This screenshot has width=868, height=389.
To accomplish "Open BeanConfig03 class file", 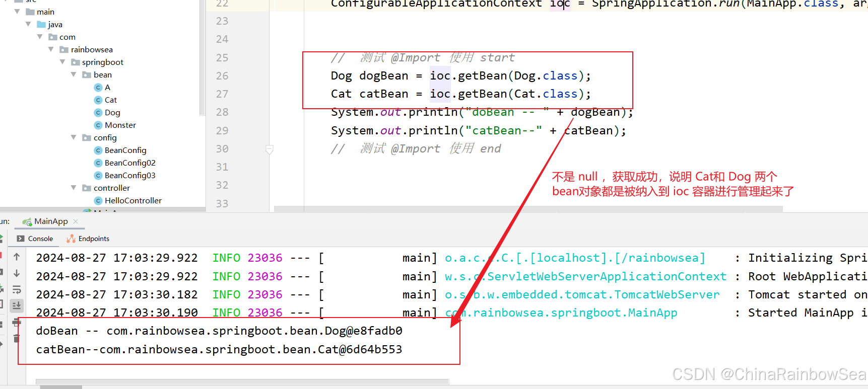I will (x=130, y=175).
